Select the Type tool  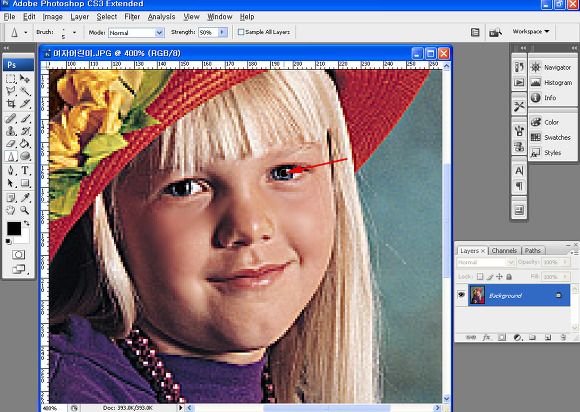[25, 170]
